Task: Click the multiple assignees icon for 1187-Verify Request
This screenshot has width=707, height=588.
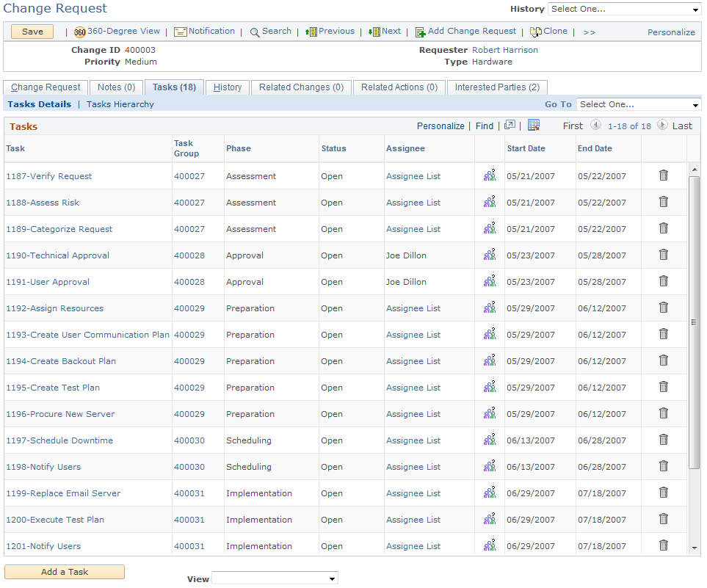Action: pos(489,175)
